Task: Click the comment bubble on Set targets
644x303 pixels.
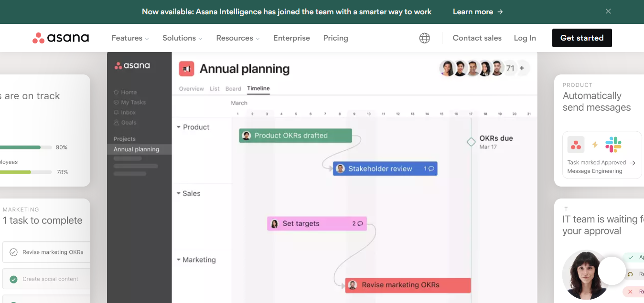Action: click(x=360, y=223)
